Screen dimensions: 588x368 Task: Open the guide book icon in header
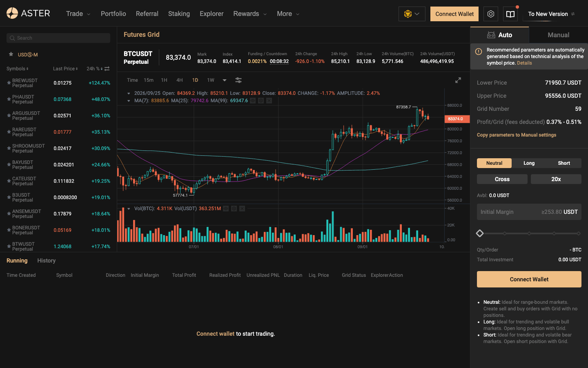click(x=510, y=14)
